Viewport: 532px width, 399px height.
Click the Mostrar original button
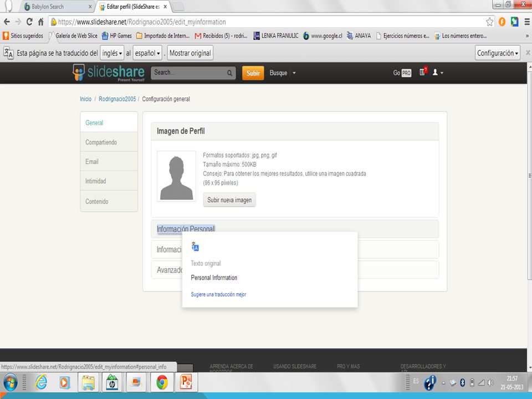(x=190, y=53)
